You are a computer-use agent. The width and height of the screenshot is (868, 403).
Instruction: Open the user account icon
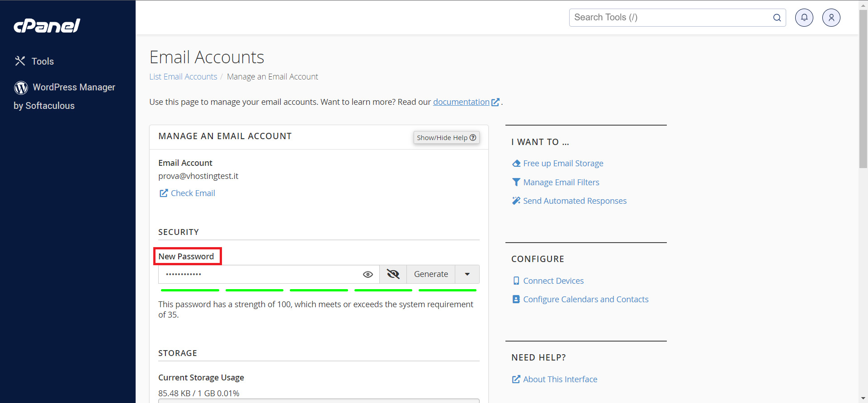click(831, 18)
